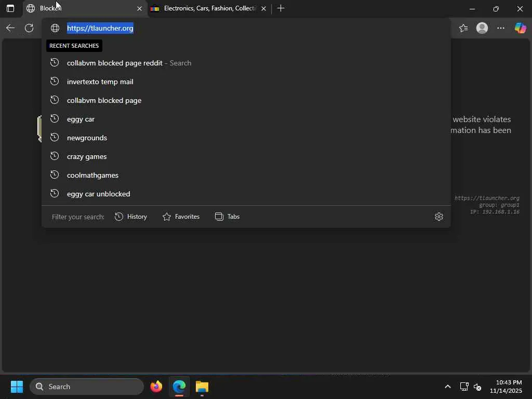
Task: Click the muted volume tray icon
Action: point(477,387)
